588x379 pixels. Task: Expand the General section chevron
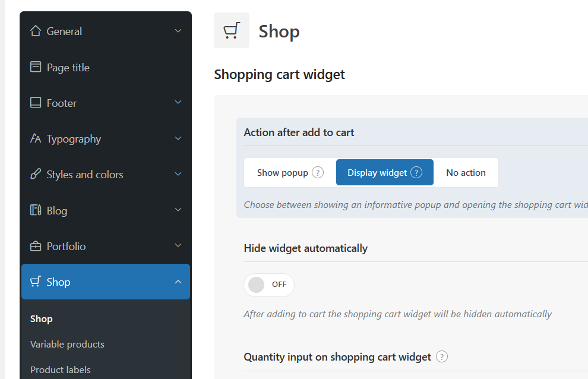[178, 31]
